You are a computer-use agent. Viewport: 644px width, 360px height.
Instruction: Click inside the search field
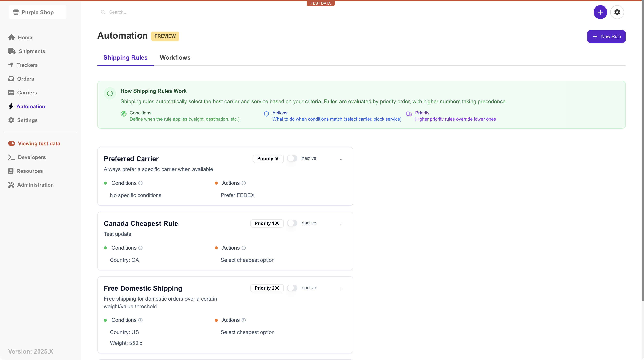pyautogui.click(x=125, y=12)
